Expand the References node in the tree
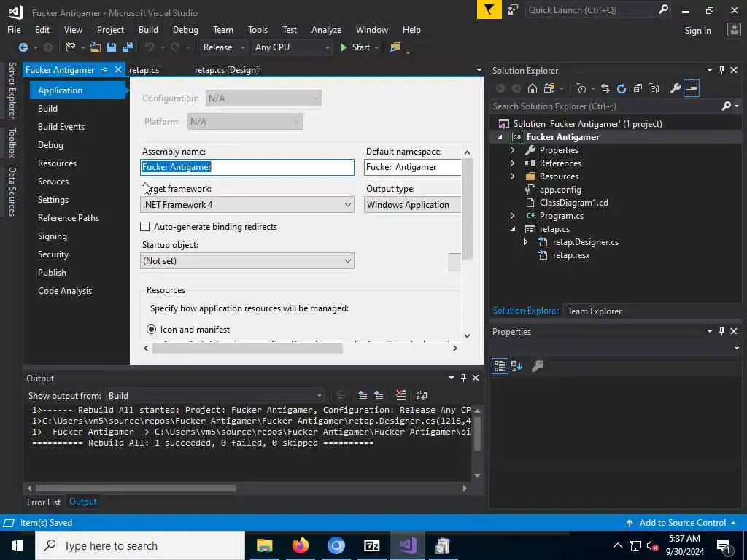 (512, 163)
